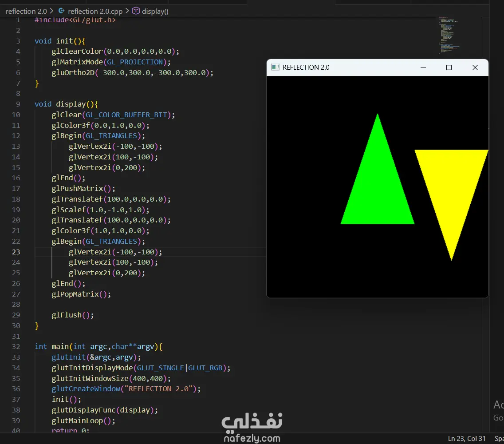The height and width of the screenshot is (444, 504).
Task: Click the glClearColor call on line 4
Action: click(x=115, y=52)
